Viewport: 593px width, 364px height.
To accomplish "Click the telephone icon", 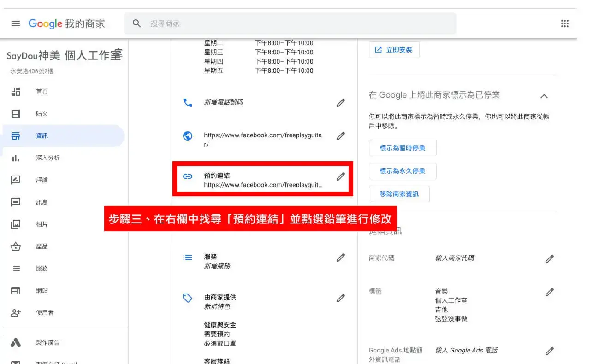I will 188,103.
